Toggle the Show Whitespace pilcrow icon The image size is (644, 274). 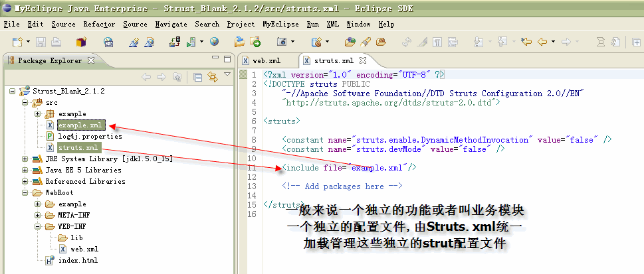pyautogui.click(x=437, y=42)
